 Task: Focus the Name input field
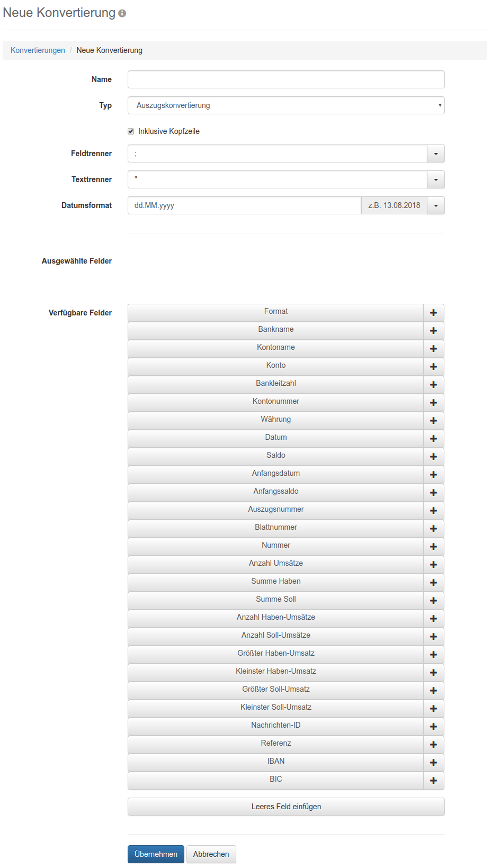(x=286, y=79)
